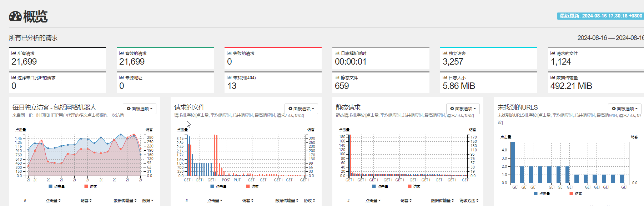Toggle 点击量 legend in daily visitors chart

[x=57, y=186]
